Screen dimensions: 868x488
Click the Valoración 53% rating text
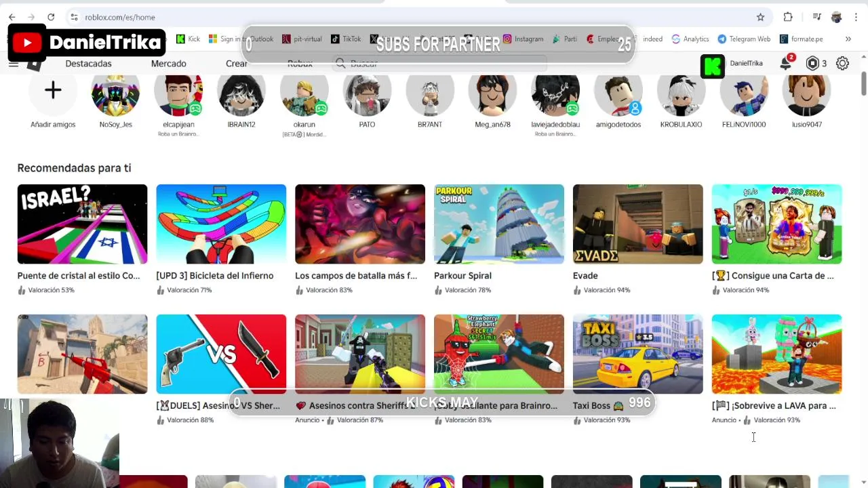51,290
